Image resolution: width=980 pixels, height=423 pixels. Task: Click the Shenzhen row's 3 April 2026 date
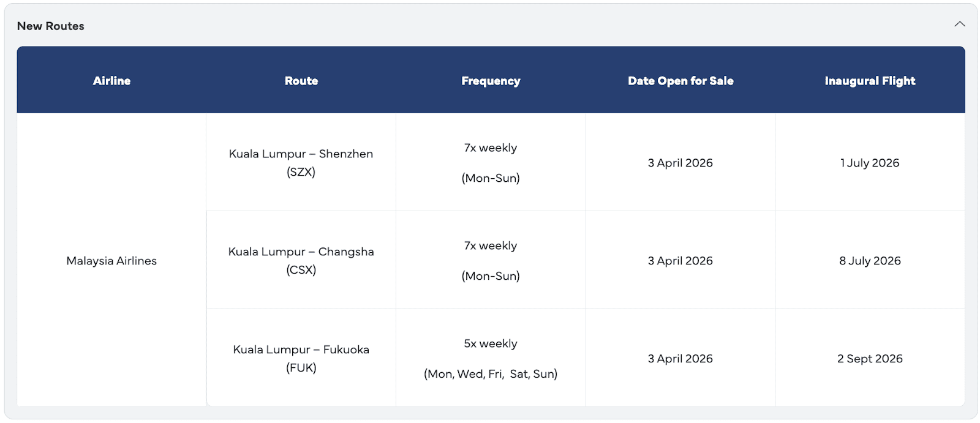pyautogui.click(x=680, y=163)
